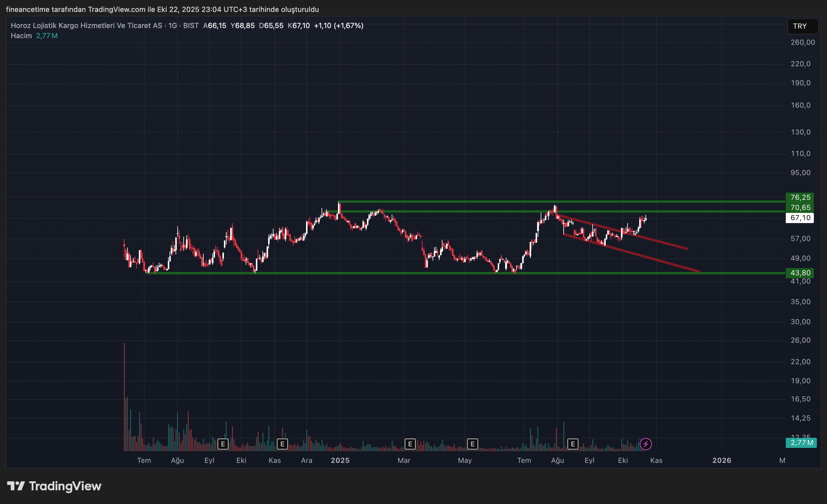This screenshot has height=504, width=827.
Task: Click the E earnings marker near Mayıs 2025
Action: click(x=473, y=444)
